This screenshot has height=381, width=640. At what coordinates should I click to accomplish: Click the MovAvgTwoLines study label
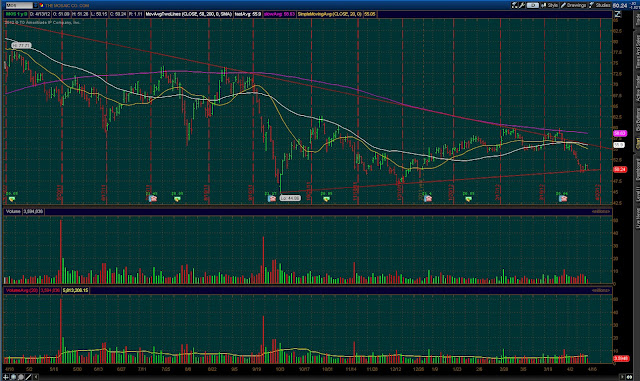[189, 14]
